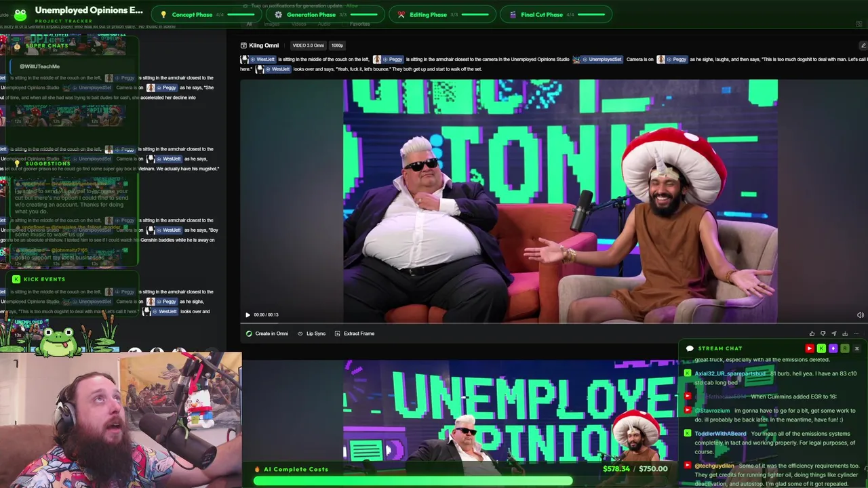Image resolution: width=868 pixels, height=488 pixels.
Task: Open the more options ellipsis menu
Action: click(x=856, y=333)
